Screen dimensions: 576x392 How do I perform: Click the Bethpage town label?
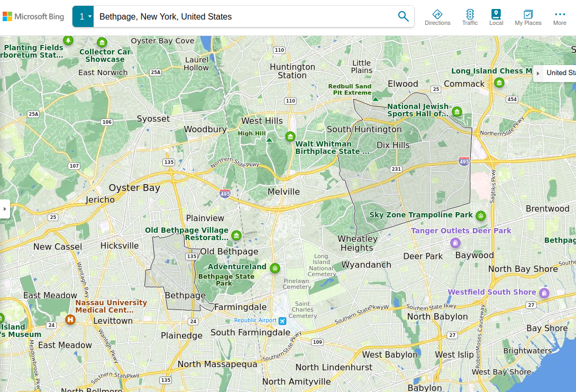point(185,295)
